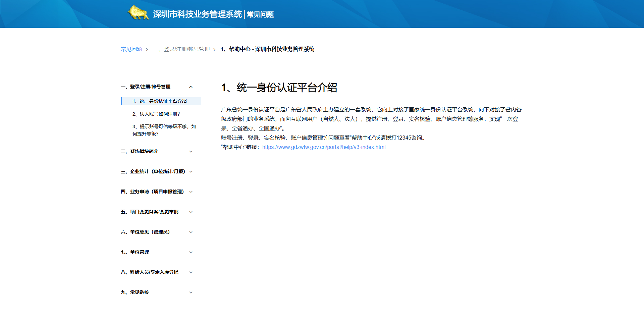Open the gdzwfw.gov.cn help center link
644x317 pixels.
324,147
